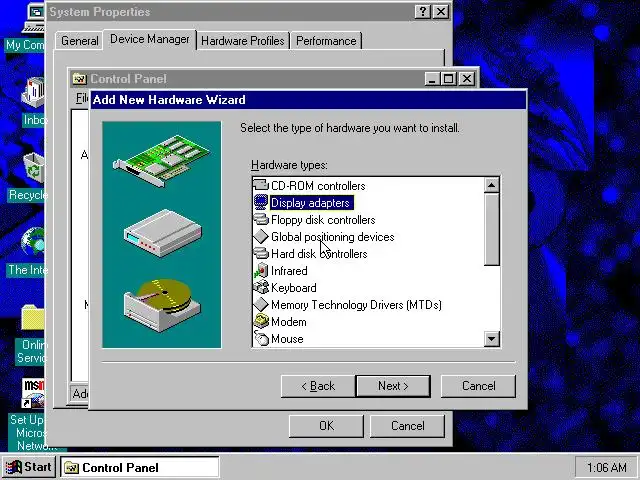This screenshot has height=480, width=640.
Task: Click the Memory Technology Drivers diamond icon
Action: [261, 304]
